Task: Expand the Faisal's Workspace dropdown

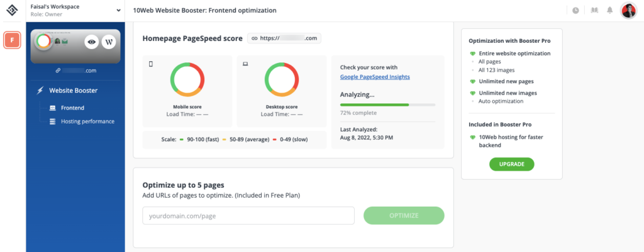Action: (x=118, y=10)
